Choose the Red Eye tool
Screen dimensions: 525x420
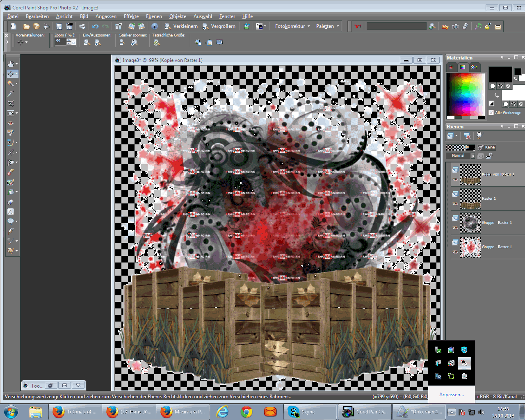[11, 123]
